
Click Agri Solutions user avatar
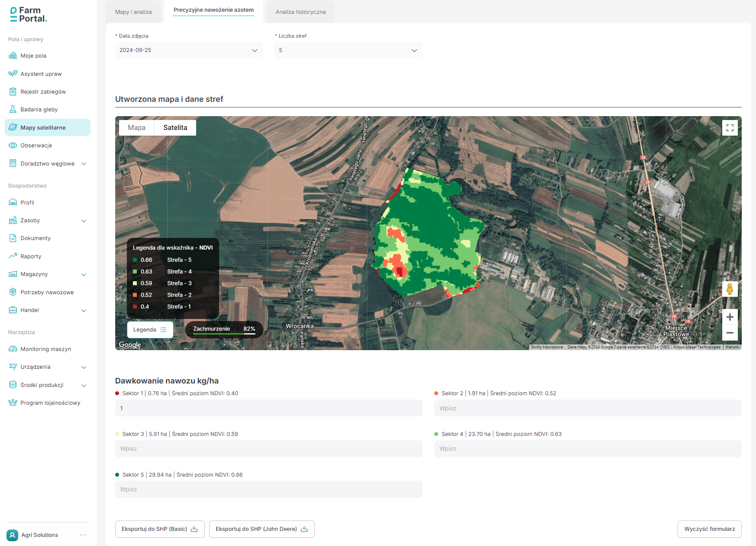[x=13, y=535]
